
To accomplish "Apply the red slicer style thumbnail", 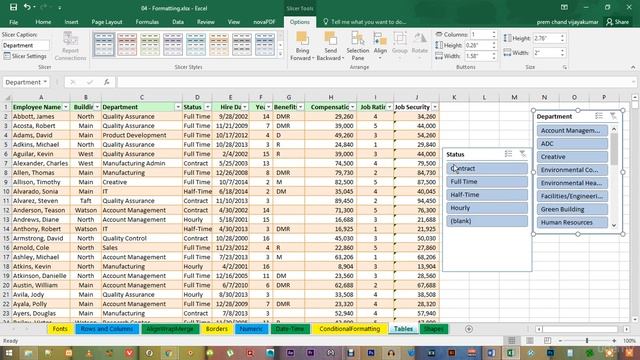I will (127, 44).
